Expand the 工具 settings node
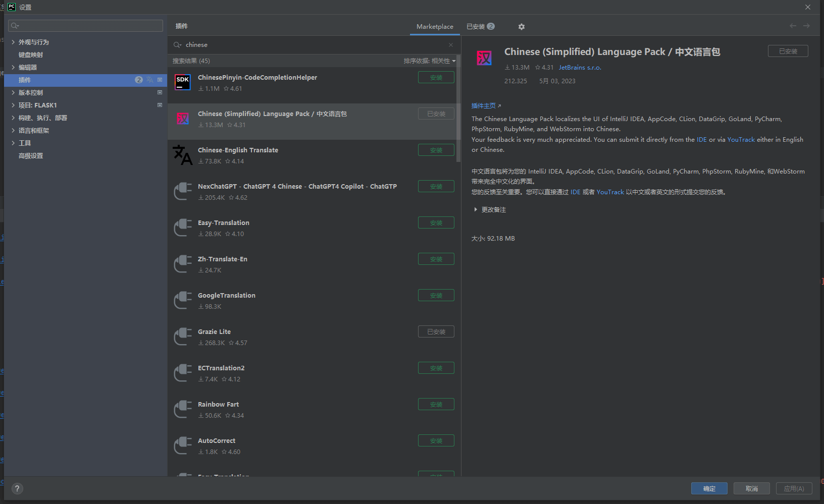Screen dimensions: 824x504 13,143
